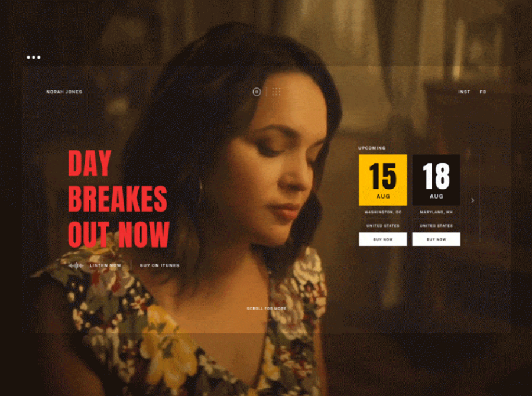532x396 pixels.
Task: Click UNITED STATES under the 18 AUG tile
Action: point(436,226)
